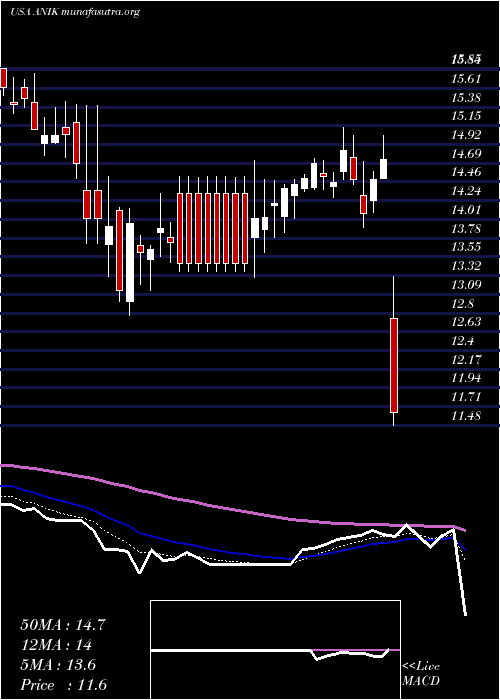Click the 12.63 price axis label

click(466, 322)
